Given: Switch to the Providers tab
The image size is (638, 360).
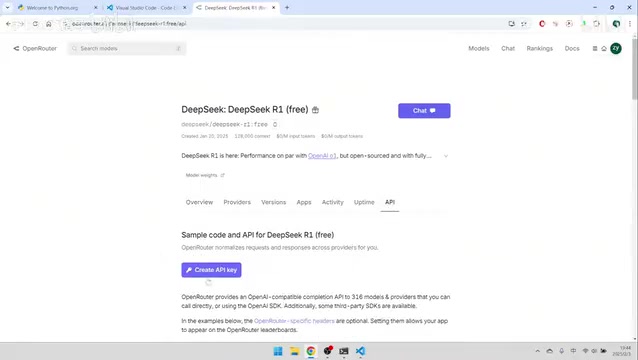Looking at the screenshot, I should click(237, 202).
